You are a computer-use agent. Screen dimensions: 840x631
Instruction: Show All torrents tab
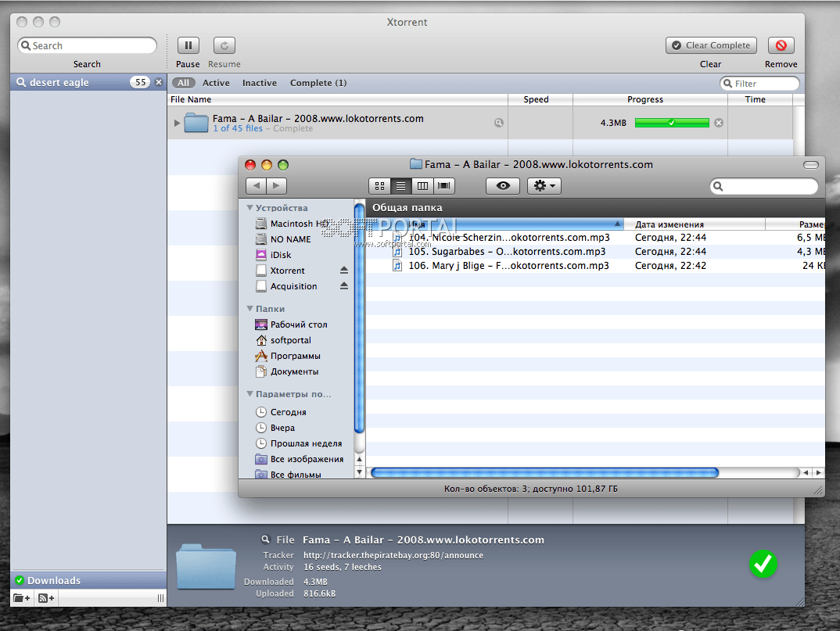(x=183, y=83)
